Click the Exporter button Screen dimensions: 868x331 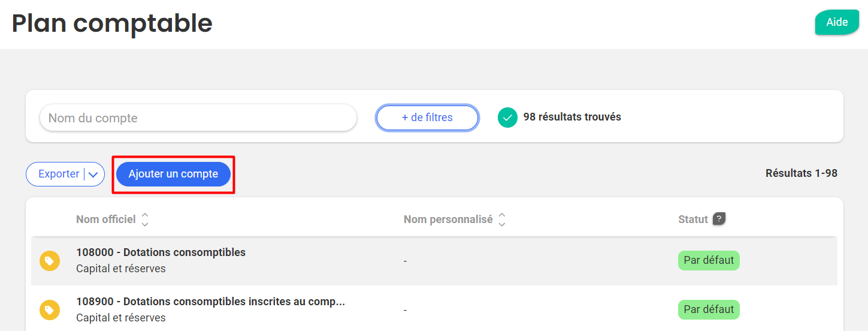59,174
